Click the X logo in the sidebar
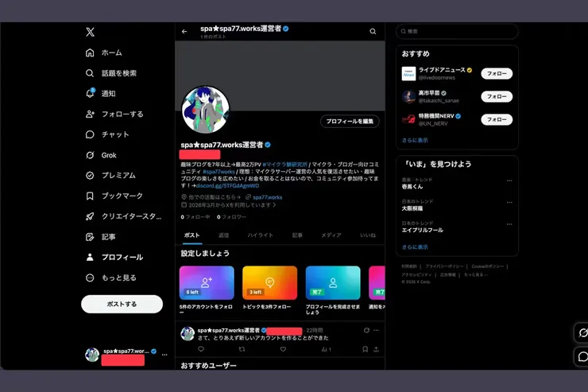 click(x=90, y=32)
